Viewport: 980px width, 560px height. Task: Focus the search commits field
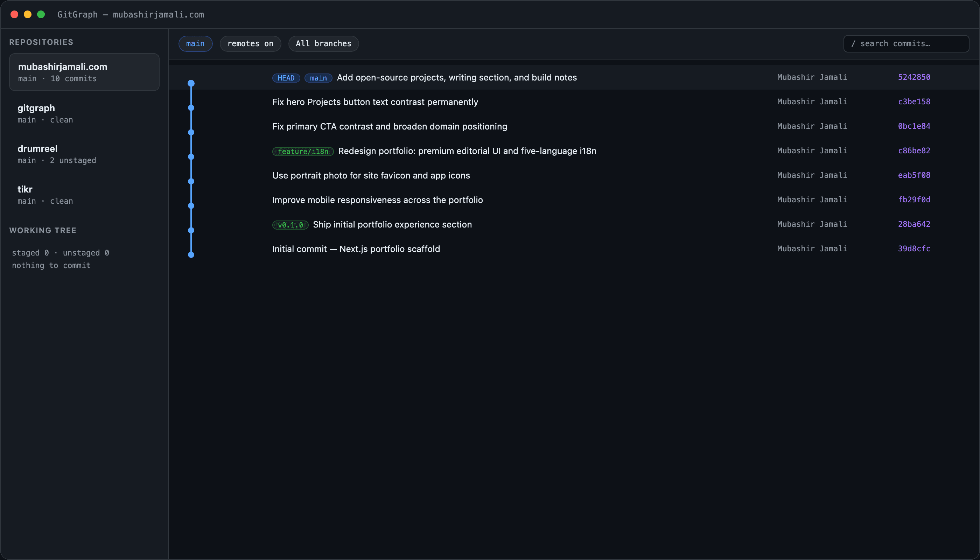pyautogui.click(x=906, y=43)
